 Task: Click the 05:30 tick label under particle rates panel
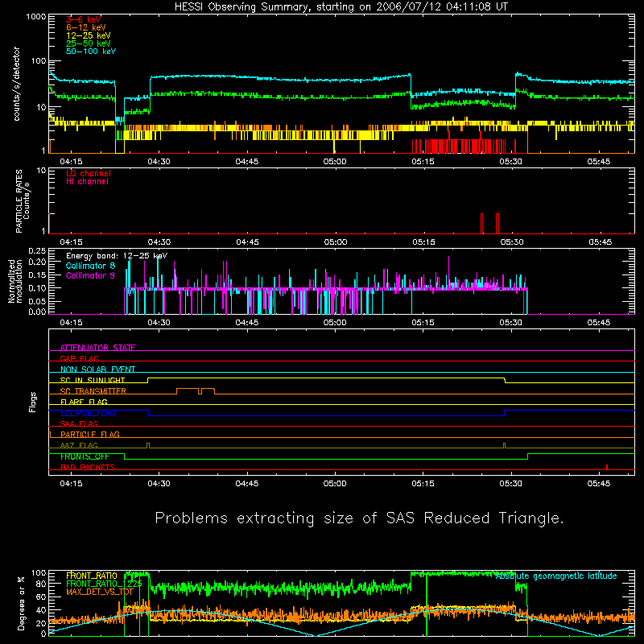pos(512,242)
